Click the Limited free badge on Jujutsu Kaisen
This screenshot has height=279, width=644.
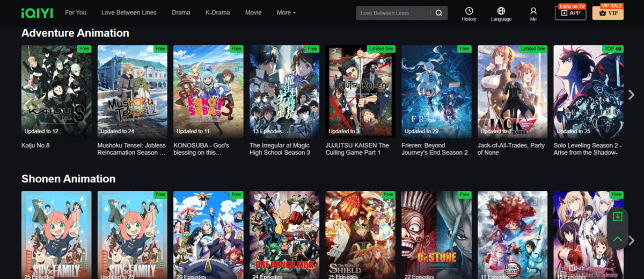click(x=381, y=49)
